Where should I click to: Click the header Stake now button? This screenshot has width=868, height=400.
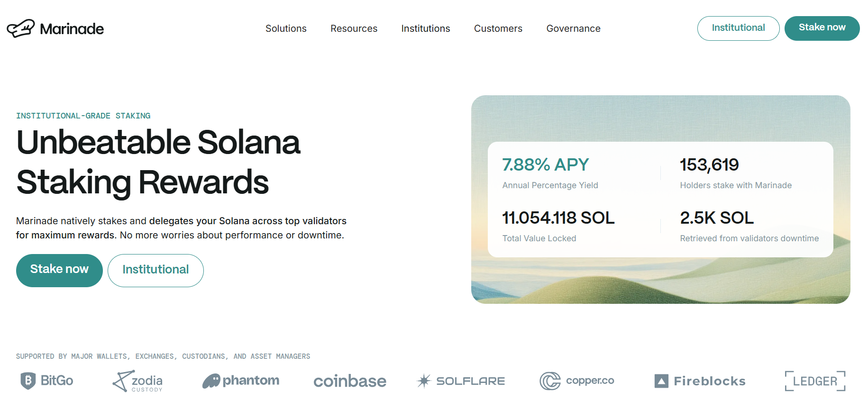[822, 28]
